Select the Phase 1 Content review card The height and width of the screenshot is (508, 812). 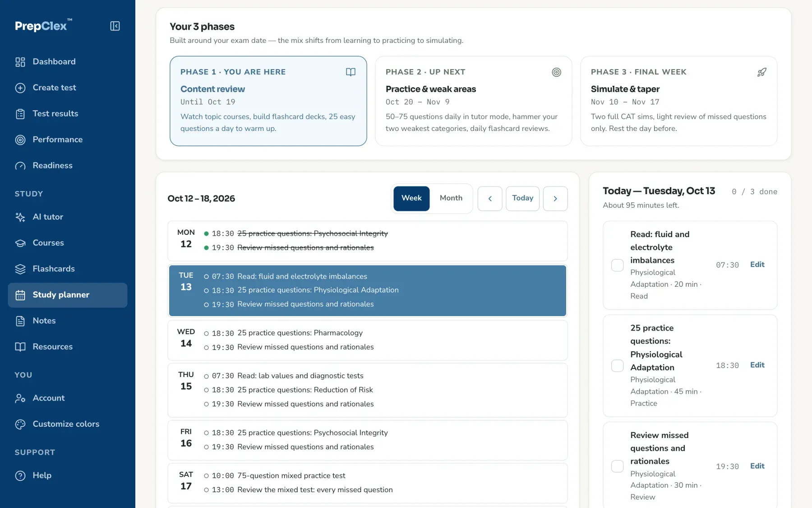[268, 101]
